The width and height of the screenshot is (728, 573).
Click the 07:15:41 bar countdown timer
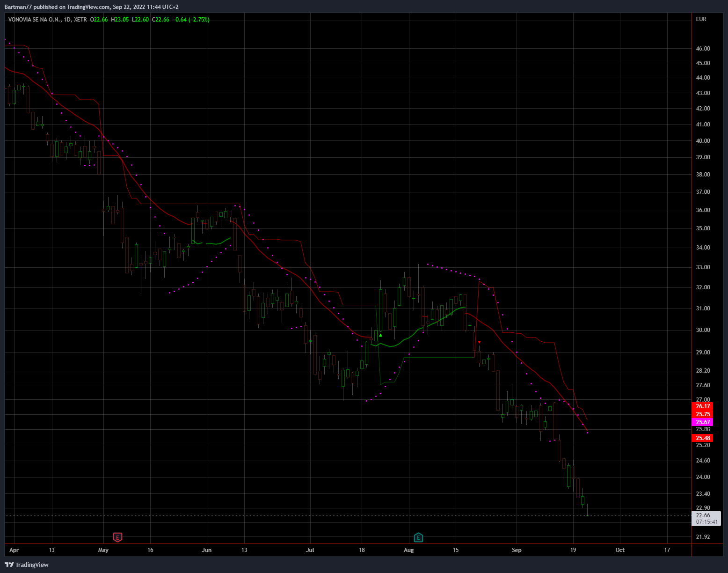pos(706,522)
